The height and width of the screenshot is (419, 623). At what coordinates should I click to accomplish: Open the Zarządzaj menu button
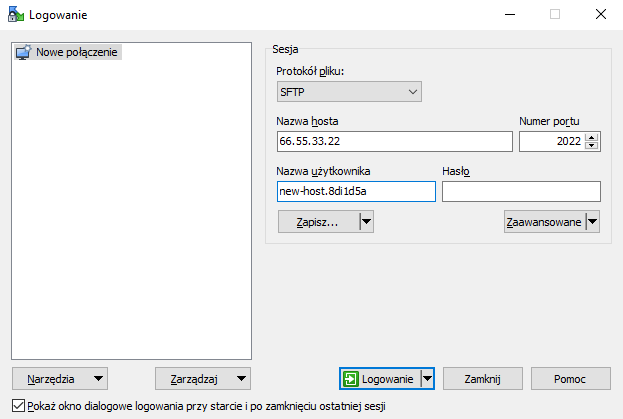coord(202,379)
